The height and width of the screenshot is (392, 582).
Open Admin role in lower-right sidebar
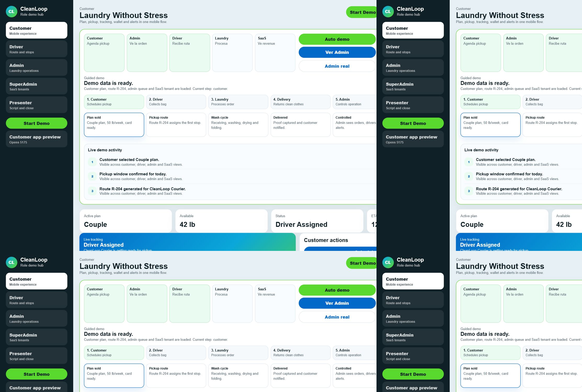tap(413, 318)
